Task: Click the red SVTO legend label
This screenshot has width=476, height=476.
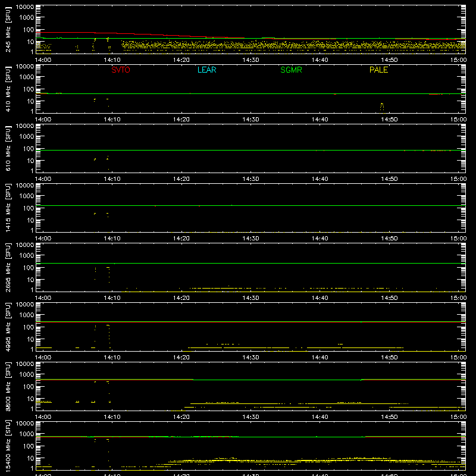Action: click(121, 70)
